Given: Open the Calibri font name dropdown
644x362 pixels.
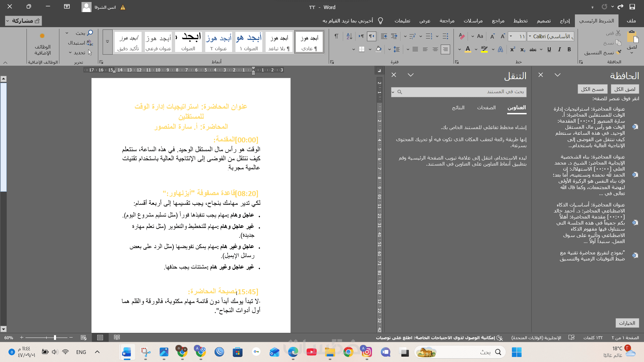Looking at the screenshot, I should point(530,36).
